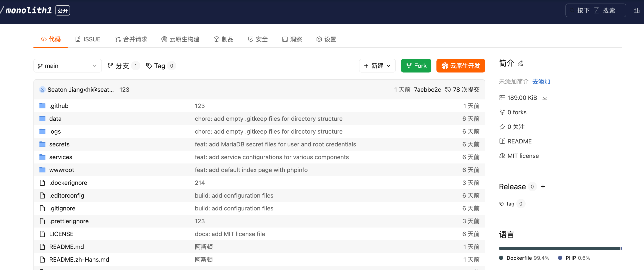Image resolution: width=644 pixels, height=270 pixels.
Task: Click the green Fork button
Action: [416, 66]
